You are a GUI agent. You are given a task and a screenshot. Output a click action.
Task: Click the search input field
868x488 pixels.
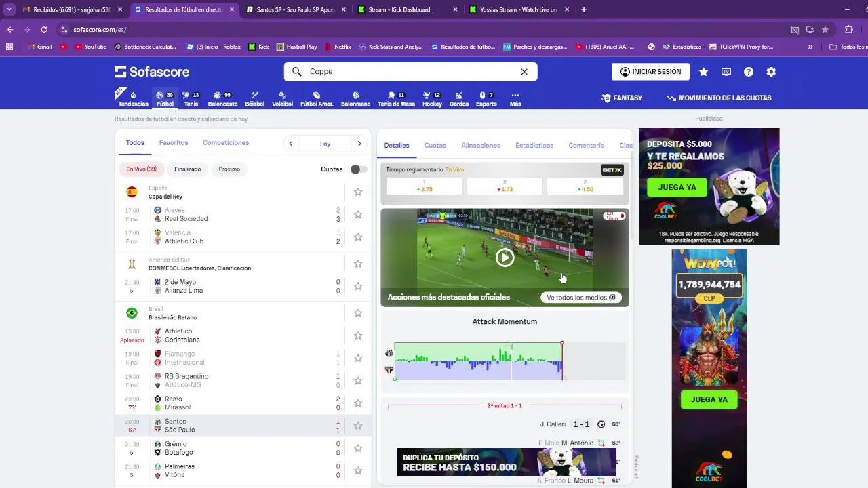pos(410,72)
